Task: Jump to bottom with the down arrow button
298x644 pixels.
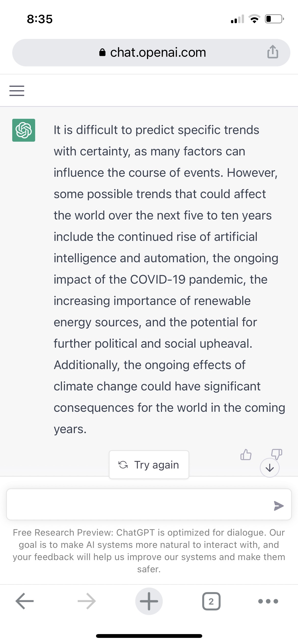Action: click(270, 467)
